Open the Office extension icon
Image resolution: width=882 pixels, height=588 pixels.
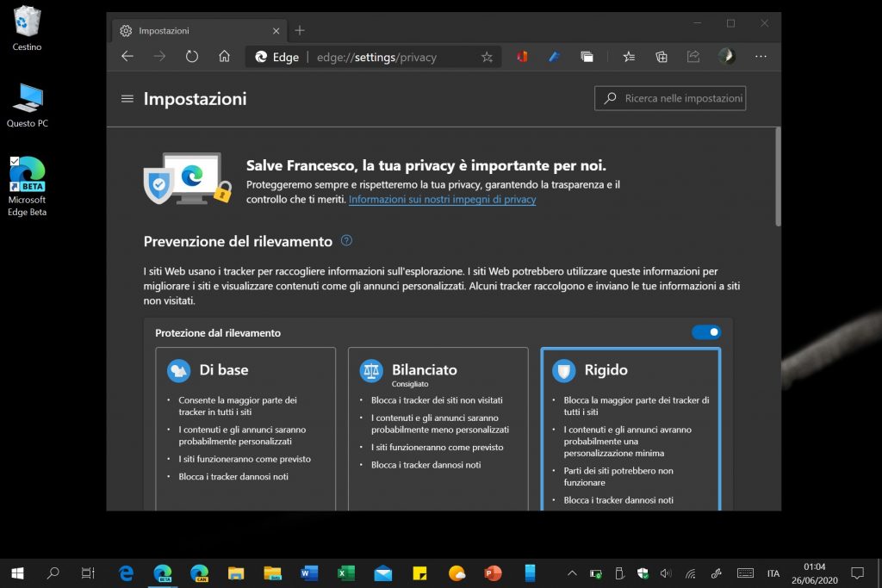(522, 57)
